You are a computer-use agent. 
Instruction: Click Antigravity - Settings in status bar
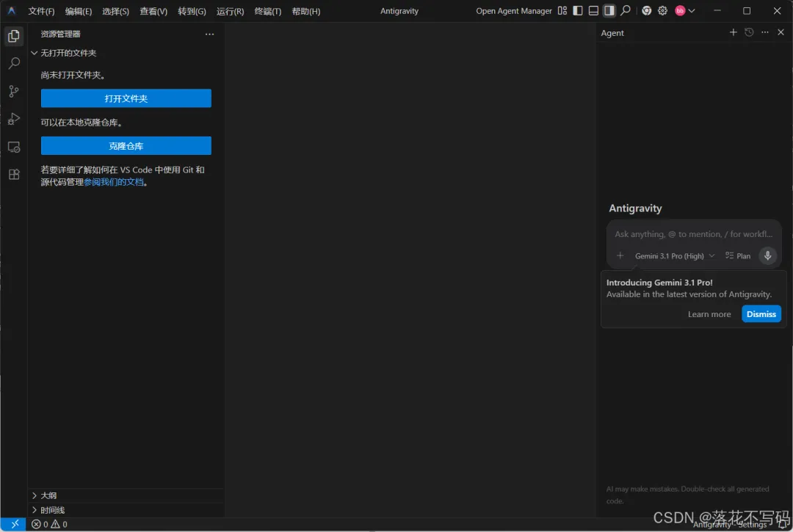[729, 525]
